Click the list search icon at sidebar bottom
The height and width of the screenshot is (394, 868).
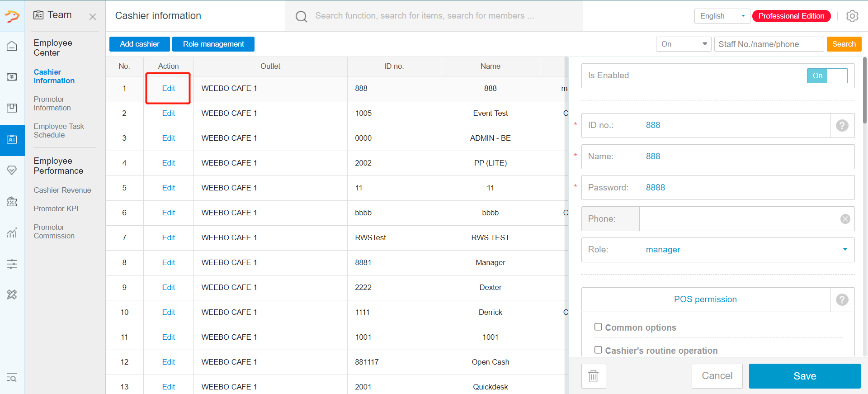click(x=12, y=378)
